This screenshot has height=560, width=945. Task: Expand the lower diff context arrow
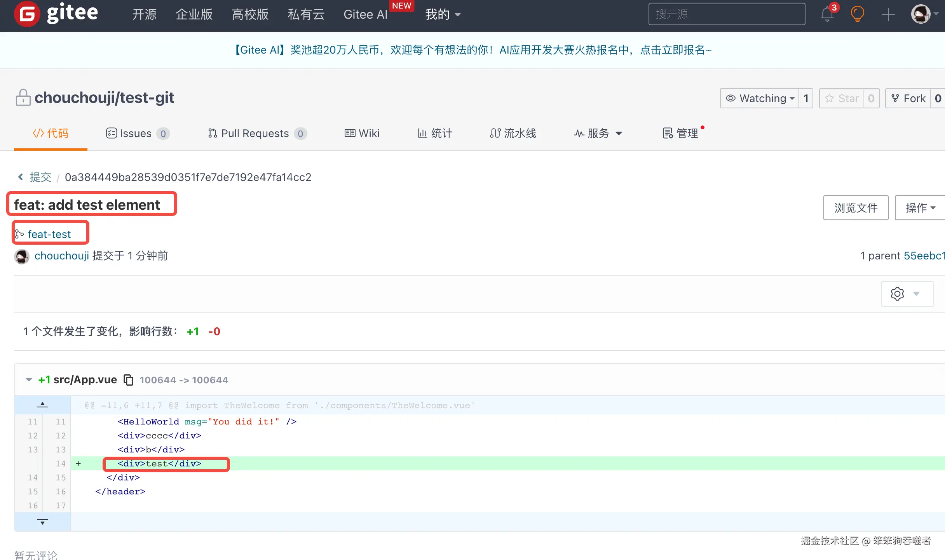[x=42, y=522]
